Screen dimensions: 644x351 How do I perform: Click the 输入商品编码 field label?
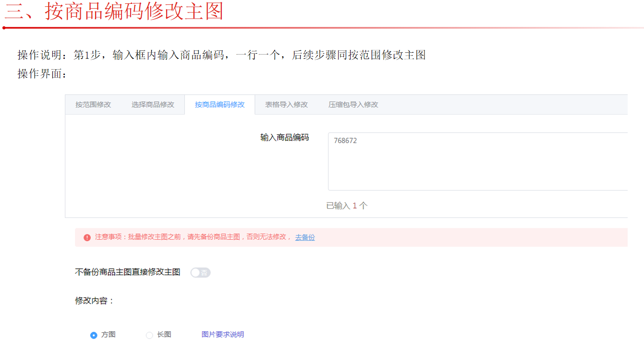point(284,138)
